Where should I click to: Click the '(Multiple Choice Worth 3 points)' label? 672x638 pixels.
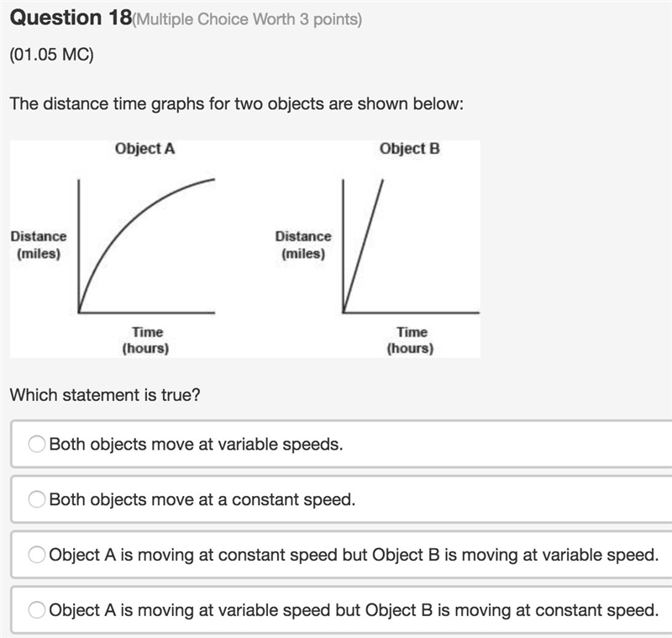pyautogui.click(x=247, y=19)
